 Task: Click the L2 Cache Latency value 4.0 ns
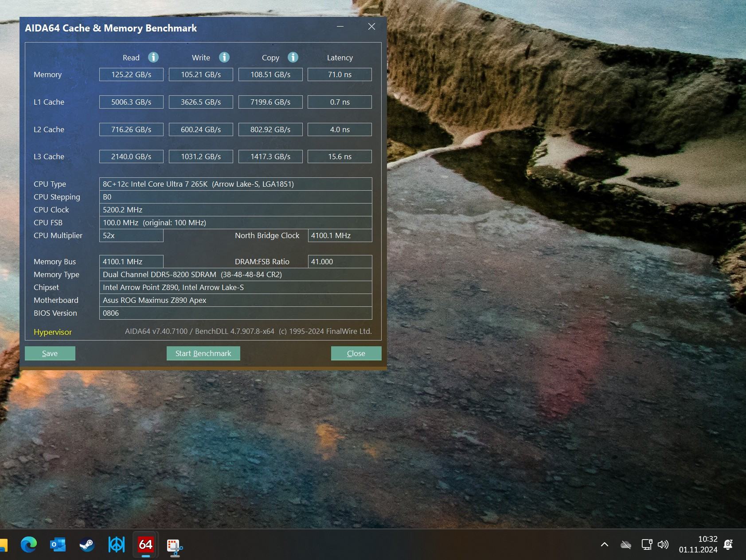[340, 129]
